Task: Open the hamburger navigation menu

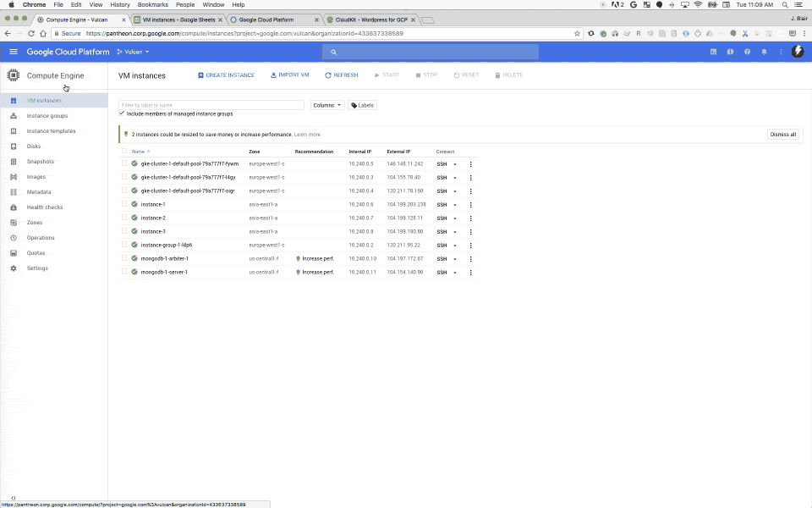Action: pos(14,52)
